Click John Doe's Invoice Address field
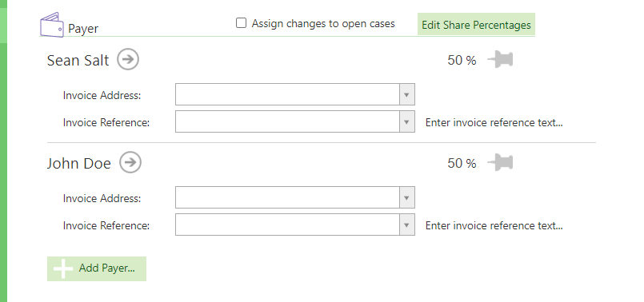 [295, 197]
